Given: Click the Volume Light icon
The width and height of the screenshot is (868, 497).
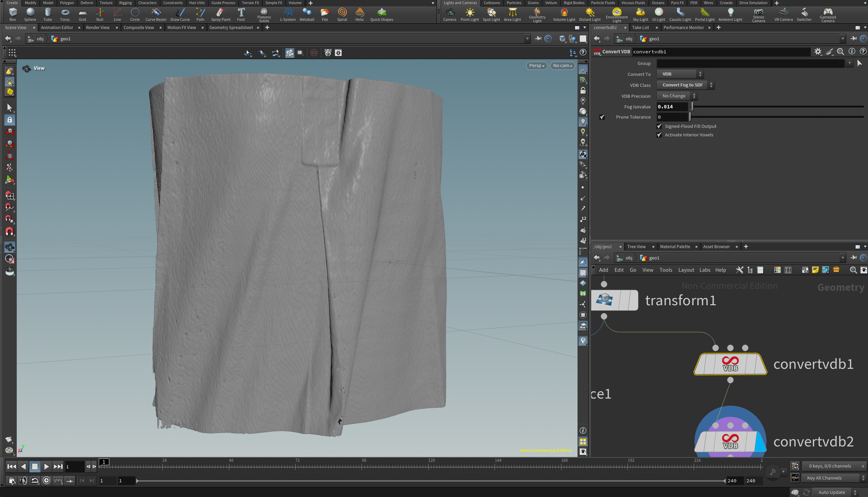Looking at the screenshot, I should tap(564, 14).
